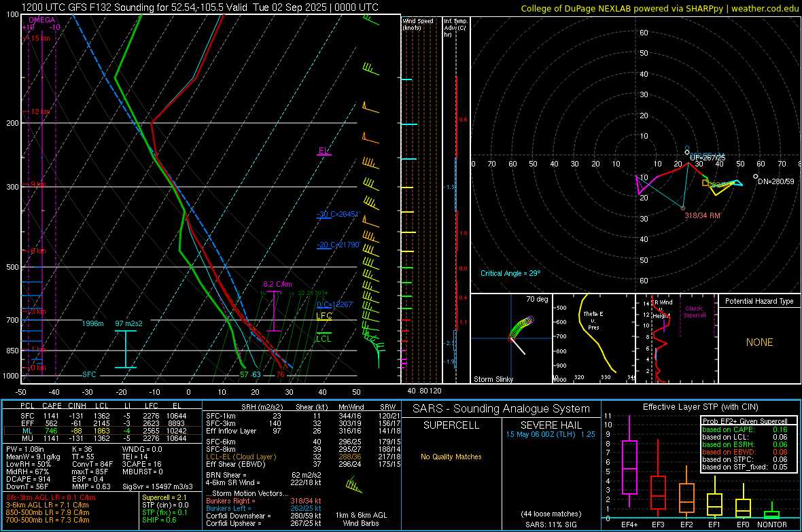
Task: Select the highlighted ML parcel row
Action: 103,431
